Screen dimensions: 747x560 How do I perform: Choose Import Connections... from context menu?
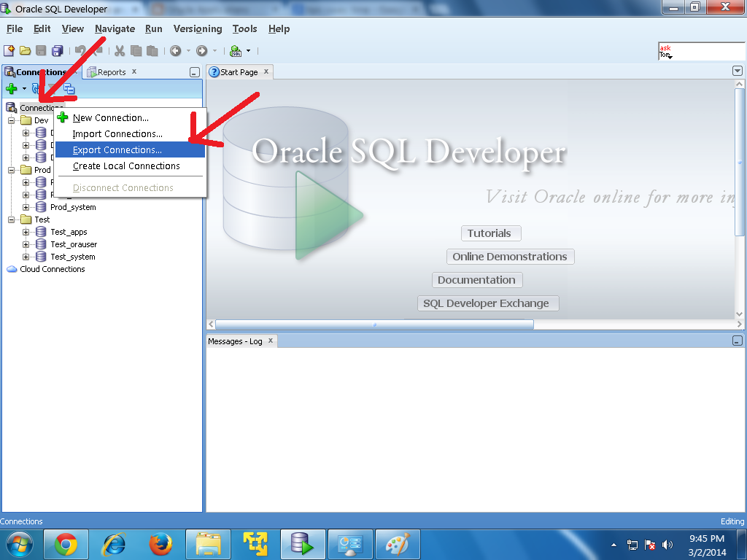[x=130, y=134]
